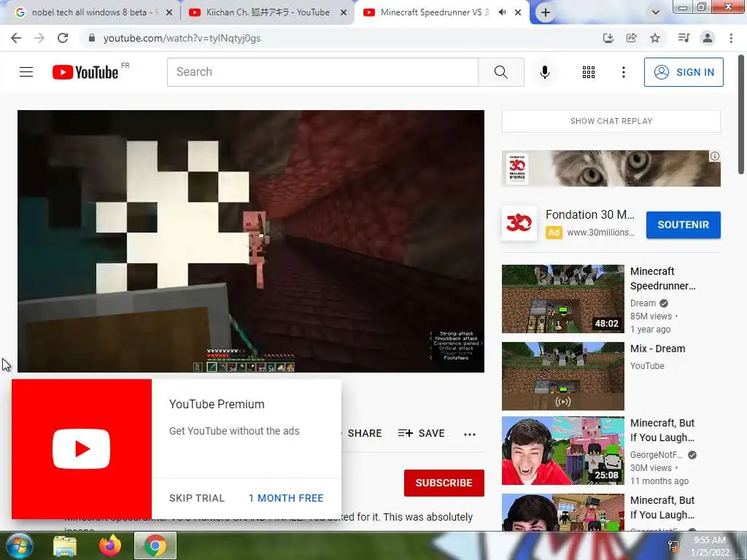The width and height of the screenshot is (747, 560).
Task: Open Mix - Dream playlist thumbnail
Action: coord(562,376)
